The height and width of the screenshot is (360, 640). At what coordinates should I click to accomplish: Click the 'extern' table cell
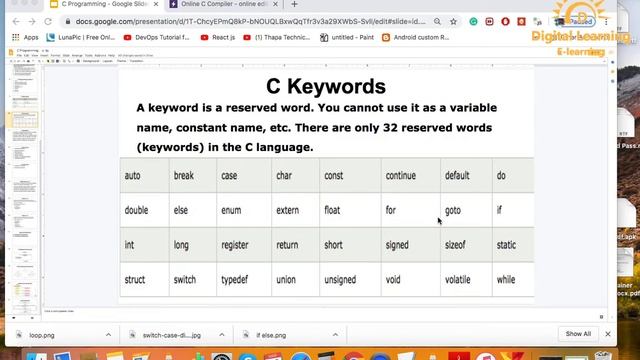(x=296, y=210)
